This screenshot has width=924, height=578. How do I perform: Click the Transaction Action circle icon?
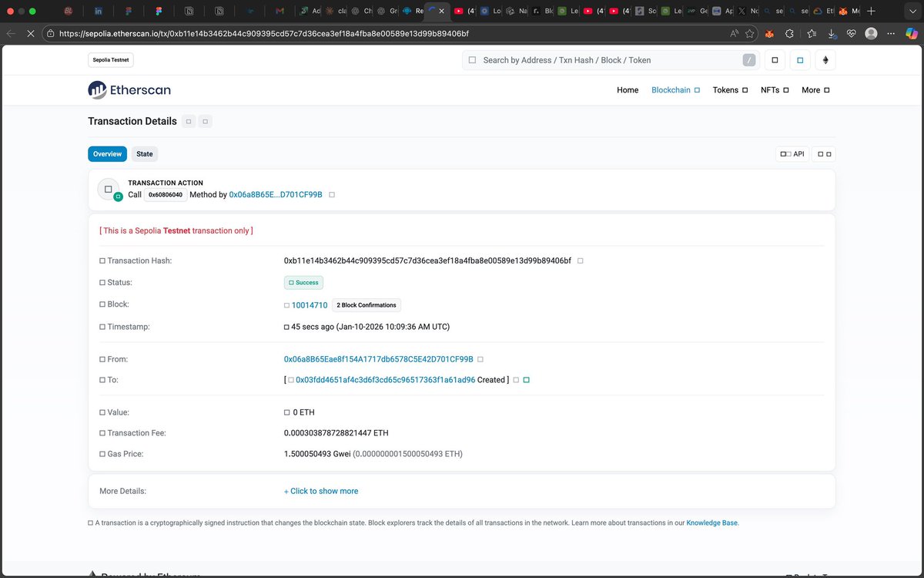click(109, 190)
